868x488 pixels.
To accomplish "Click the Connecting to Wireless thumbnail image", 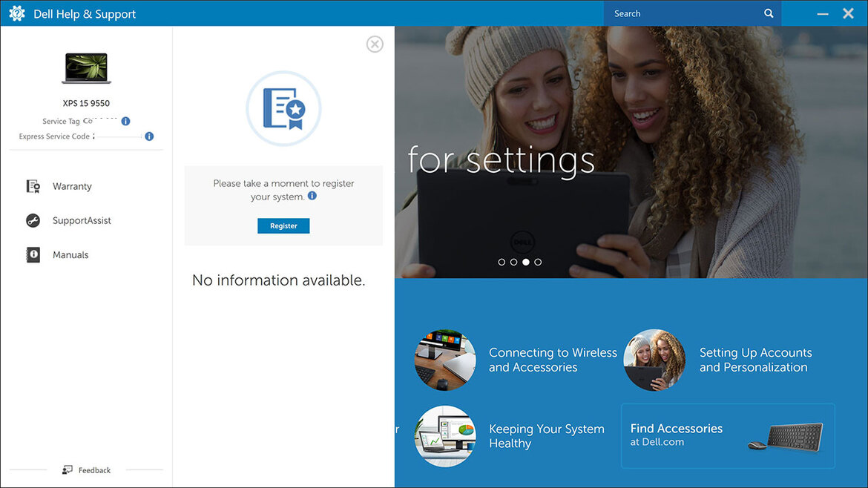I will [x=445, y=360].
